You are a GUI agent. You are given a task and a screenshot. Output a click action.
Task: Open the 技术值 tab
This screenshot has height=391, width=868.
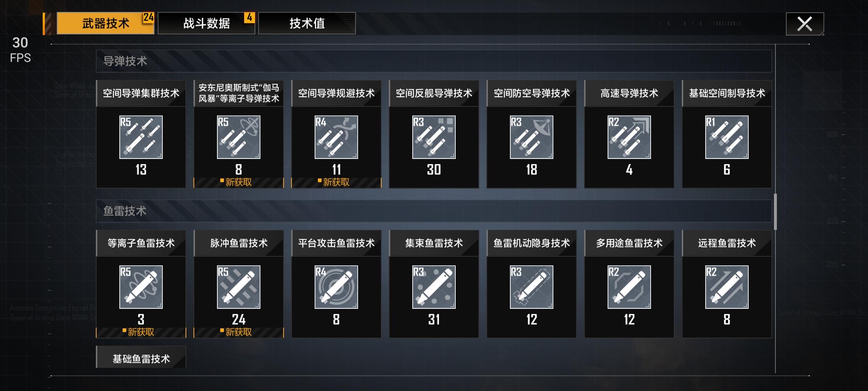pos(307,23)
